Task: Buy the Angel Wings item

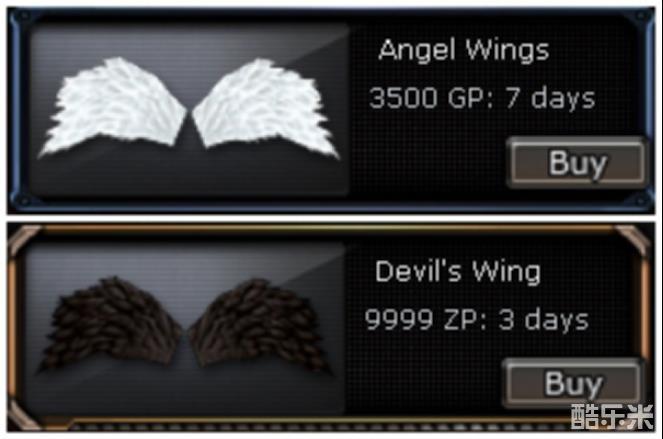Action: point(576,163)
